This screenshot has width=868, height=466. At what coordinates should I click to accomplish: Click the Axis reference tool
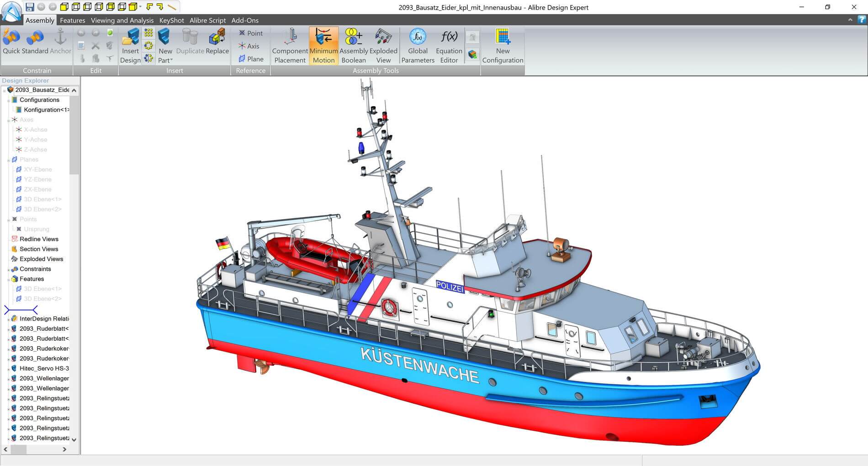[249, 46]
